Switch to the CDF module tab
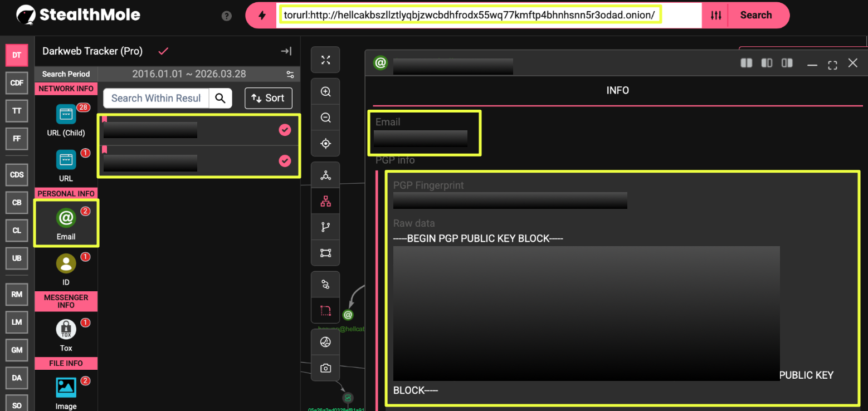The width and height of the screenshot is (868, 411). (17, 83)
